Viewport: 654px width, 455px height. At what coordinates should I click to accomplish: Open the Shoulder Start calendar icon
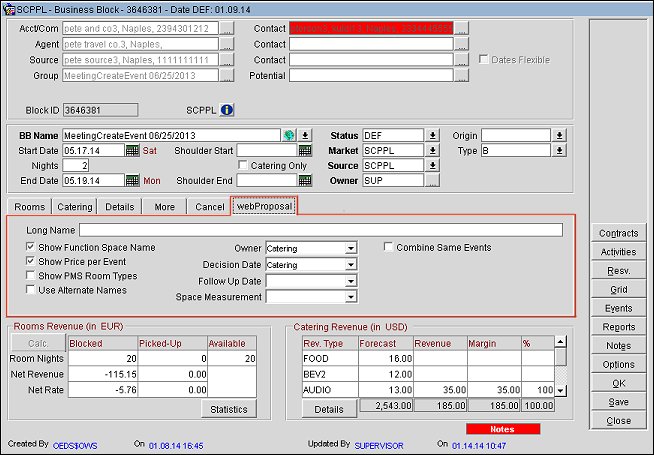(x=305, y=151)
